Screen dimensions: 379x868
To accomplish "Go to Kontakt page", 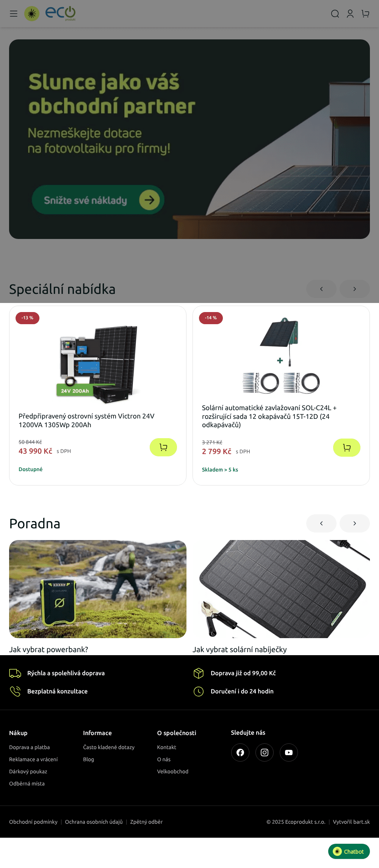I will (x=167, y=747).
